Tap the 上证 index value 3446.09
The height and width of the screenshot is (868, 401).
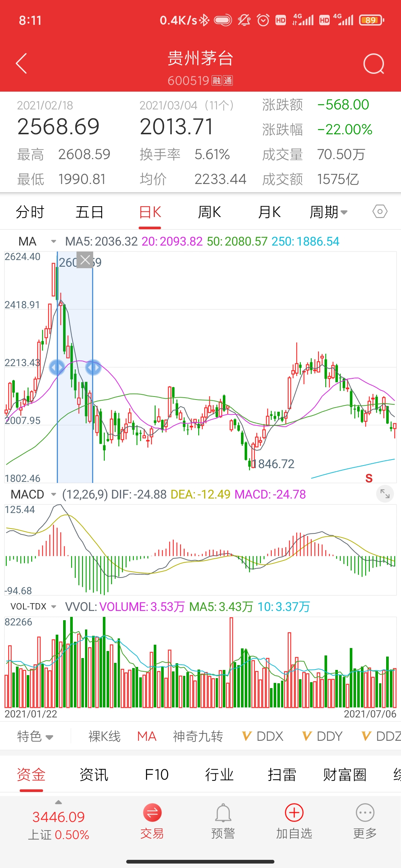point(59,817)
